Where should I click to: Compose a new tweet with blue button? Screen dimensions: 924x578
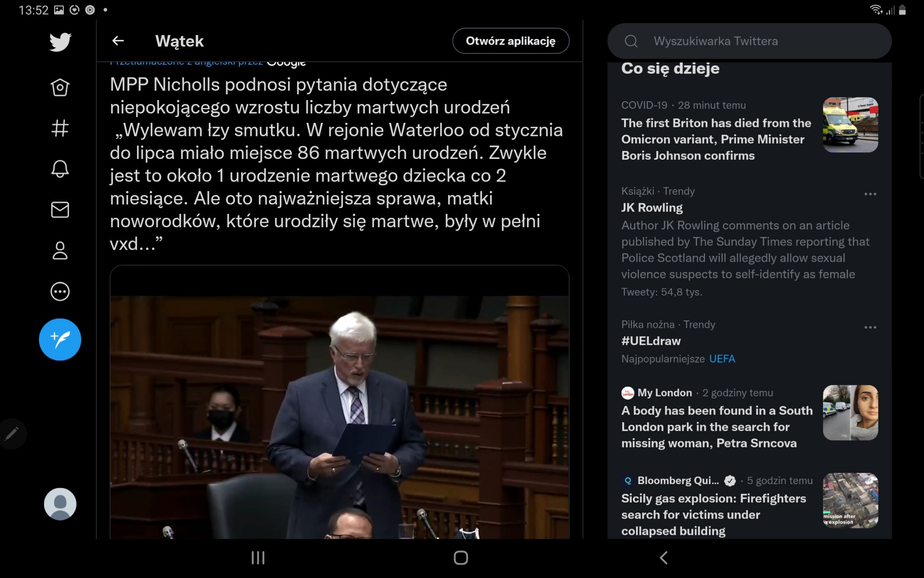tap(60, 339)
